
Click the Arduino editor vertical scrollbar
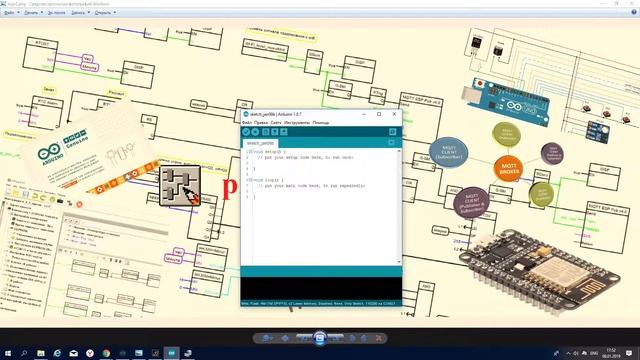point(399,207)
